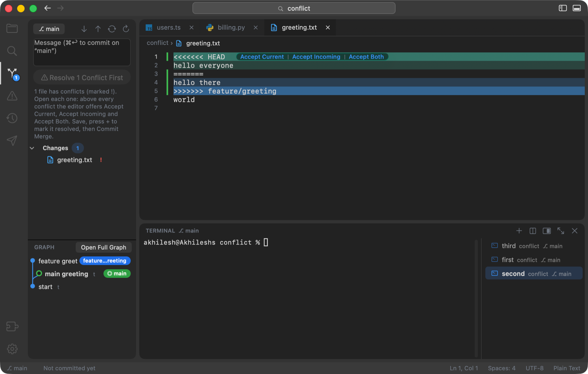Open the main branch selector
Viewport: 588px width, 374px height.
click(x=49, y=29)
